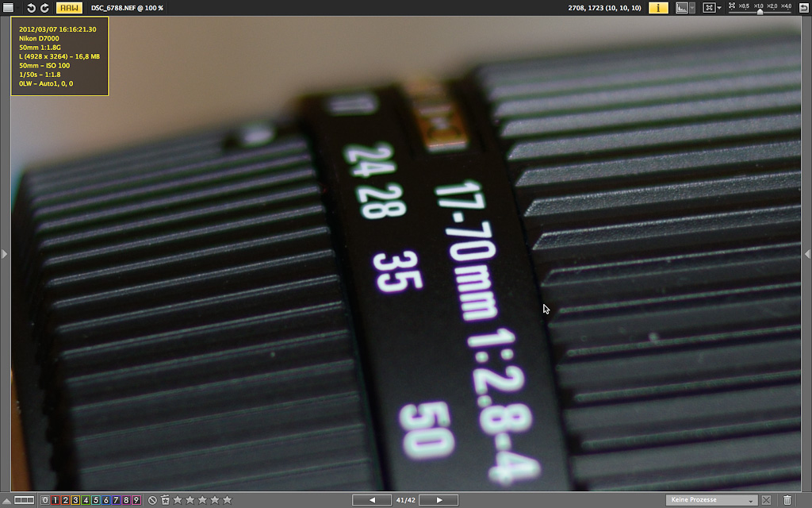The image size is (812, 508).
Task: Set zoom to x4.0
Action: coord(786,6)
